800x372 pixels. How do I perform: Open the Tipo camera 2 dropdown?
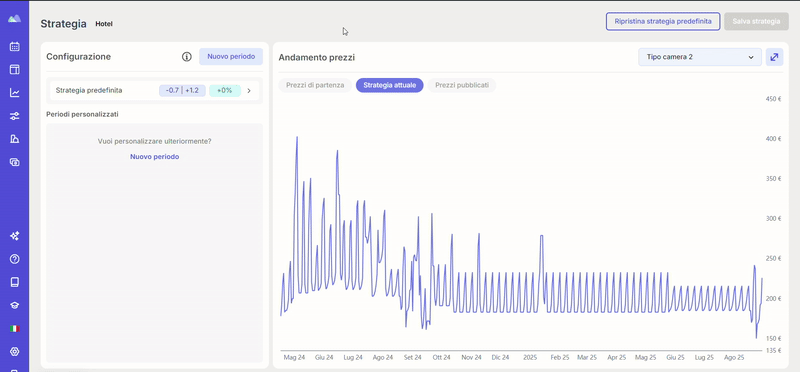click(700, 57)
